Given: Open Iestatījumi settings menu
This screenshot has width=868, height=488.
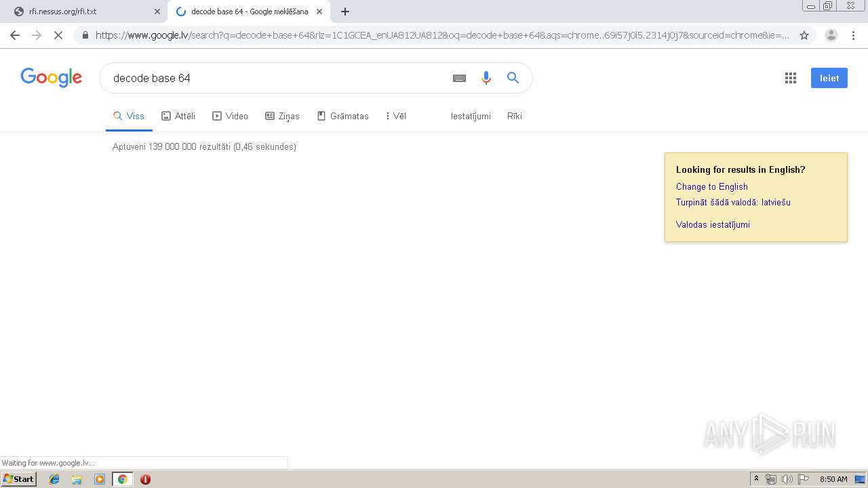Looking at the screenshot, I should tap(471, 116).
